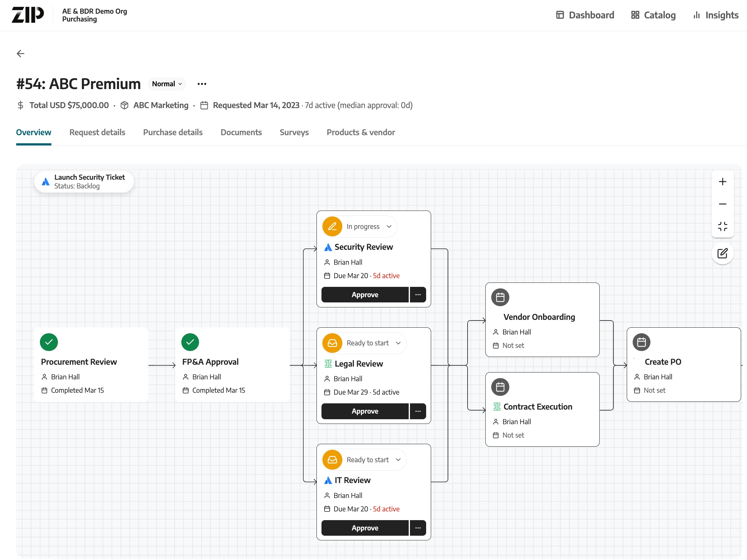Click the fit-to-screen collapse icon
Screen dimensions: 747x560
coord(722,226)
